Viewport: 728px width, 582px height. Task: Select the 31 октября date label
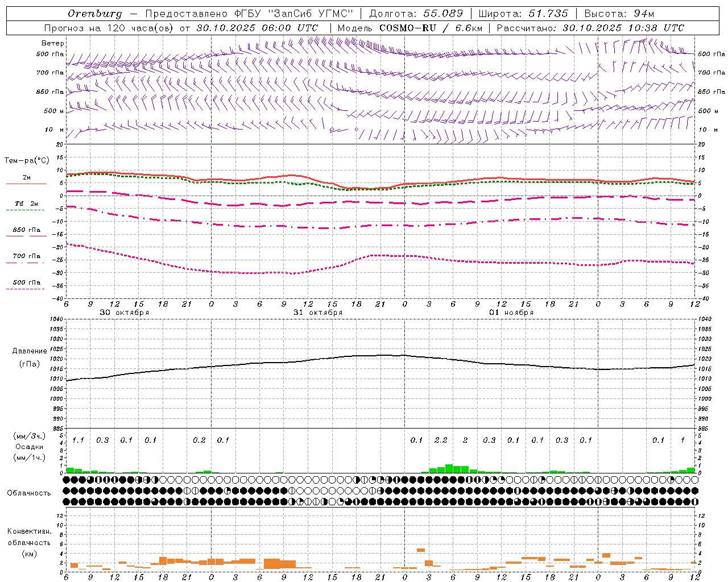tap(318, 313)
